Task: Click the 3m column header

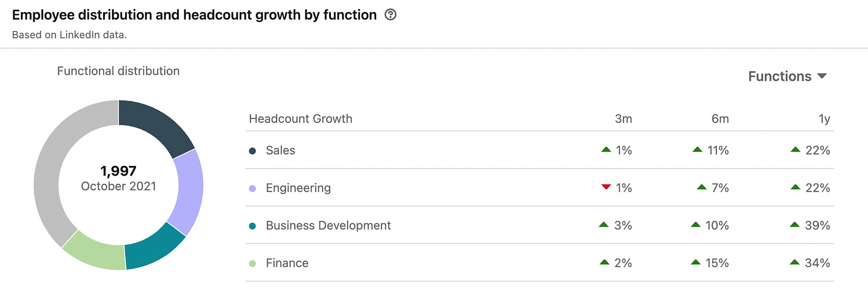Action: pos(623,119)
